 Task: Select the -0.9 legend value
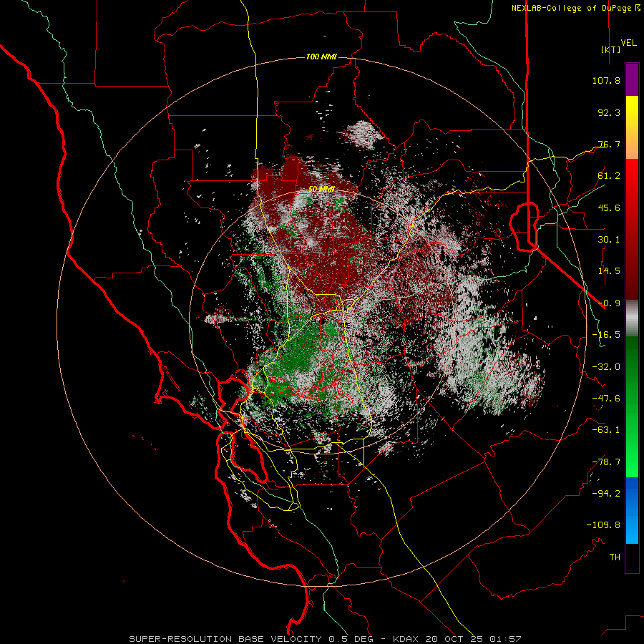(609, 303)
